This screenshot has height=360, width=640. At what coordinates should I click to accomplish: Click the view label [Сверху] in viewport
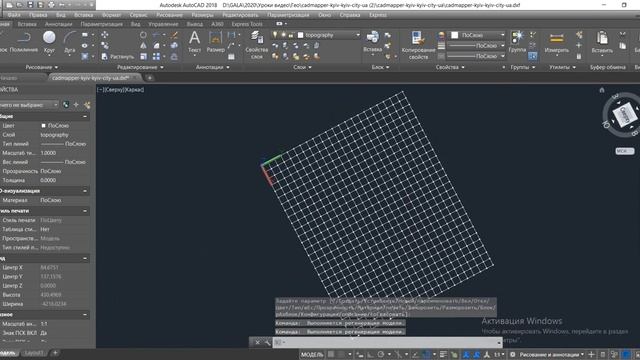pyautogui.click(x=116, y=90)
